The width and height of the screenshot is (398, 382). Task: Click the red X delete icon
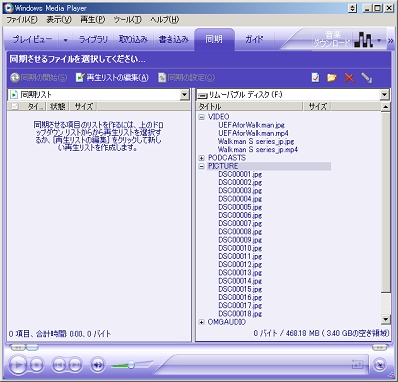tap(349, 78)
